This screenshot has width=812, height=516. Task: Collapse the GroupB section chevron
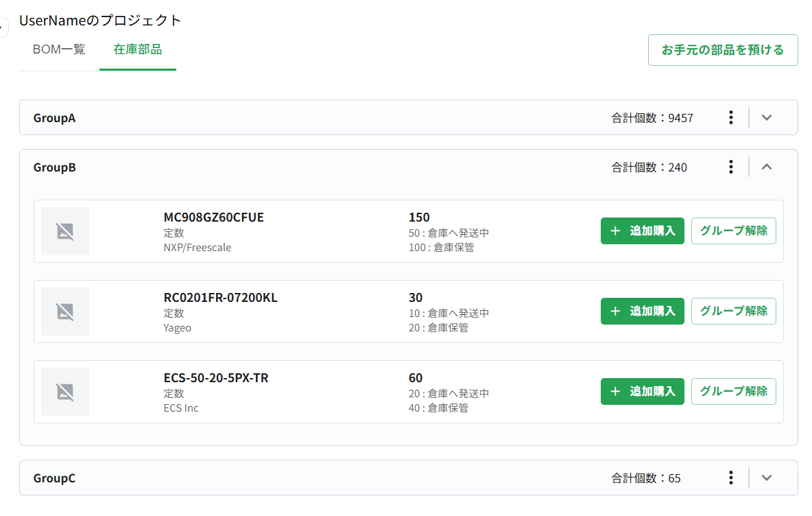(767, 167)
